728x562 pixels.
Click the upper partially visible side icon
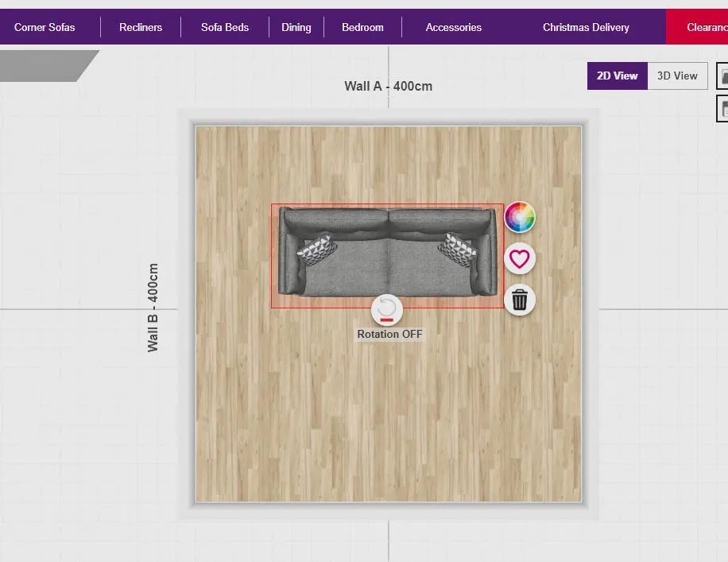pyautogui.click(x=722, y=76)
